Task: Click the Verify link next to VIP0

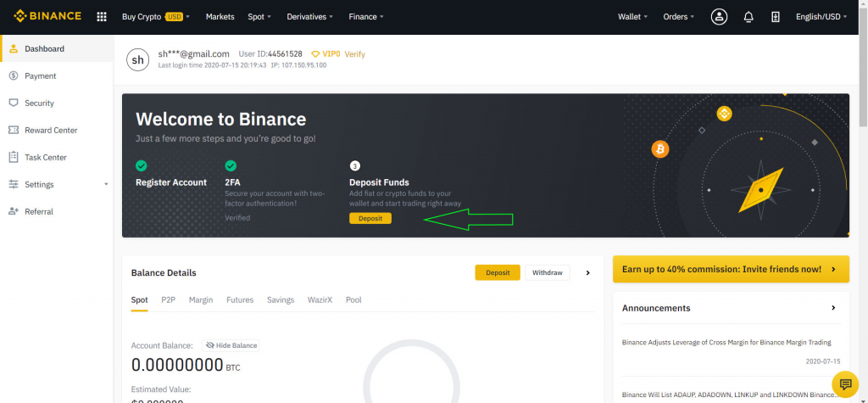Action: coord(355,54)
